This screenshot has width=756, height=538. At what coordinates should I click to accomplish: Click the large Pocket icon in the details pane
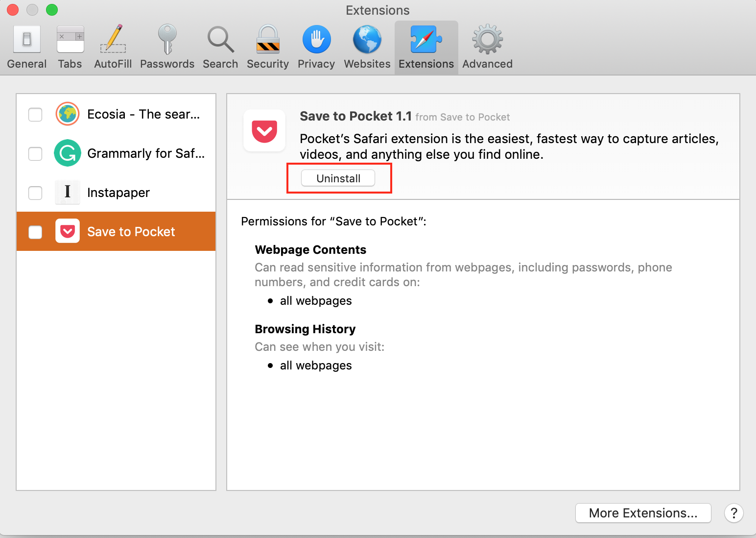[x=264, y=131]
